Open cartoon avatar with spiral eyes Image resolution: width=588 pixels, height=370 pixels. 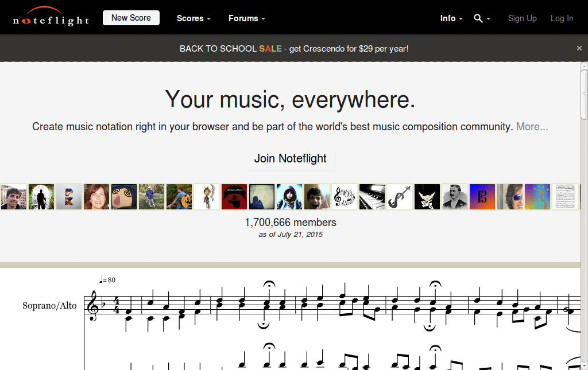[x=124, y=197]
